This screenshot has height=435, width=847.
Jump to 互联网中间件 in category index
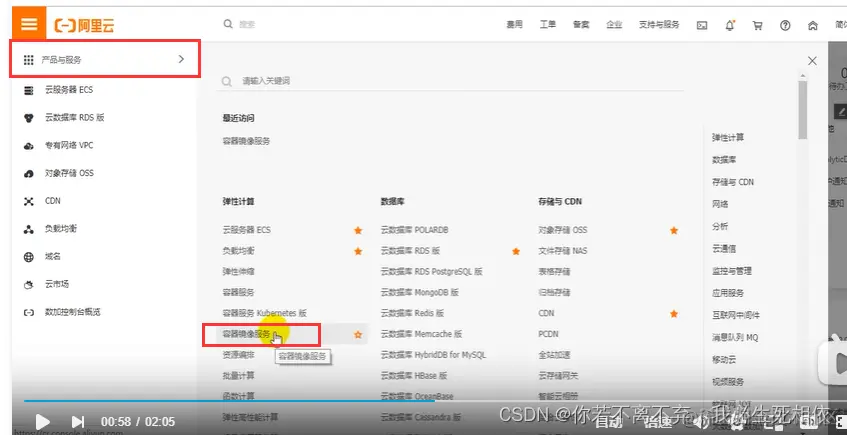coord(736,315)
